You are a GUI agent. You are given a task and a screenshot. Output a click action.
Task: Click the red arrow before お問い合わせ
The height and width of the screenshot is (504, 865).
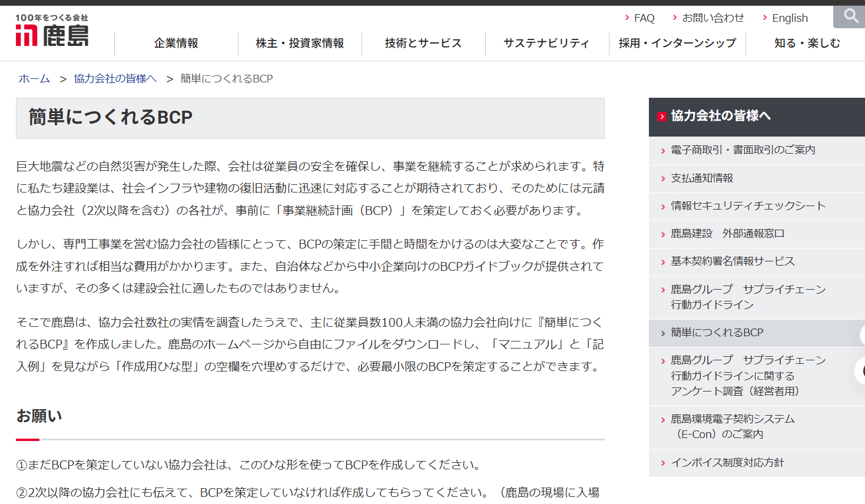(675, 18)
